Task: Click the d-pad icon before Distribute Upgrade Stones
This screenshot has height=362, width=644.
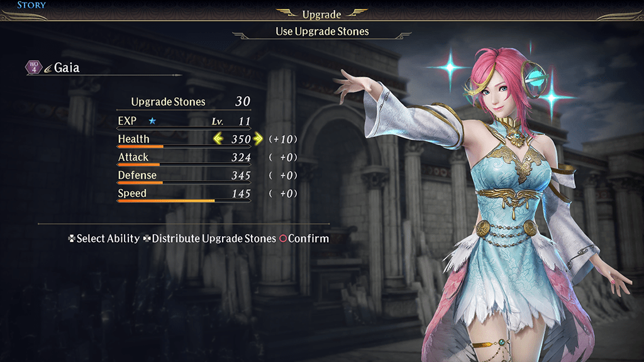Action: click(147, 238)
